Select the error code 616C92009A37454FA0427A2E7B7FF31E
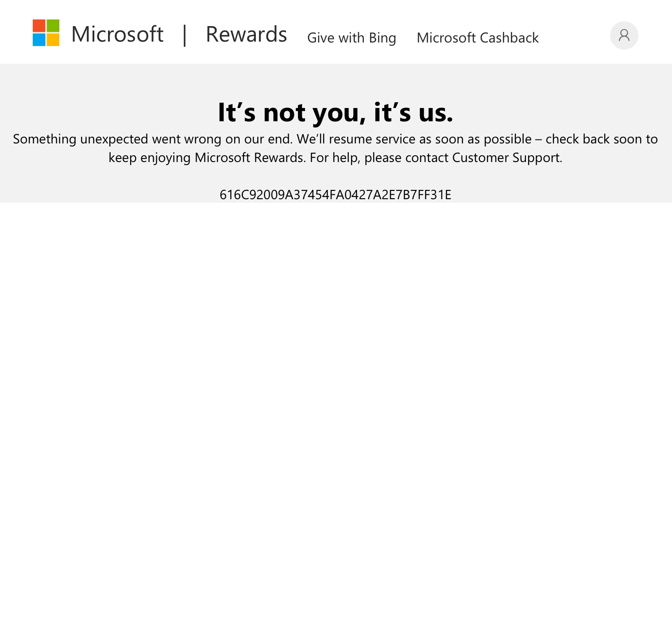Image resolution: width=672 pixels, height=625 pixels. [x=336, y=195]
